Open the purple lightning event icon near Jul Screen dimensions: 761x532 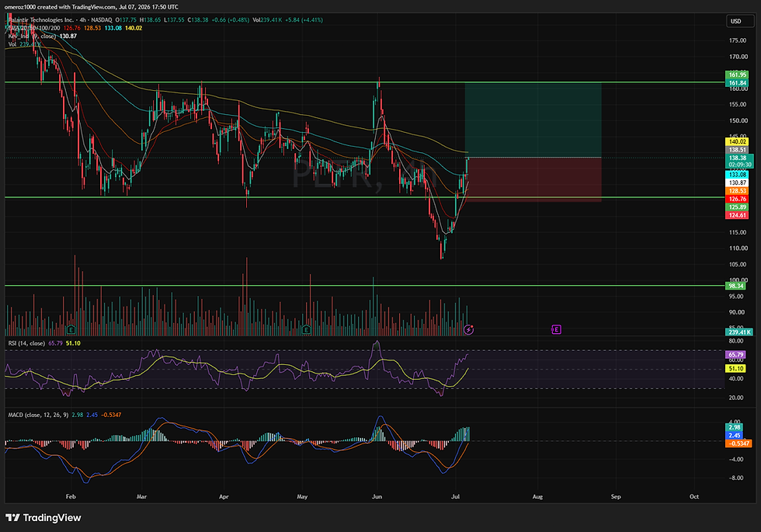(x=468, y=329)
